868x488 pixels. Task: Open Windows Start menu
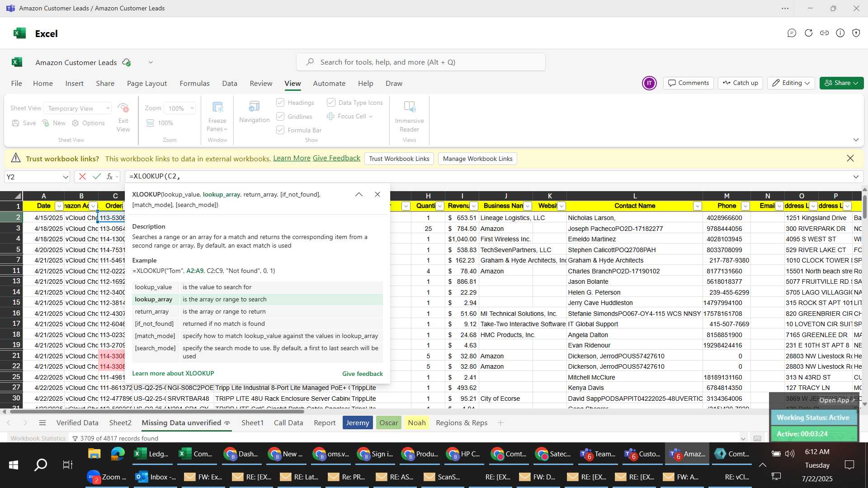(14, 465)
